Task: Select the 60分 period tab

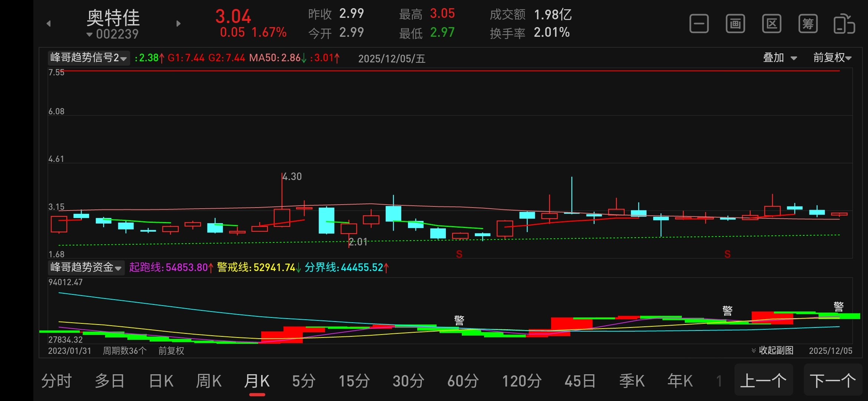Action: 463,381
